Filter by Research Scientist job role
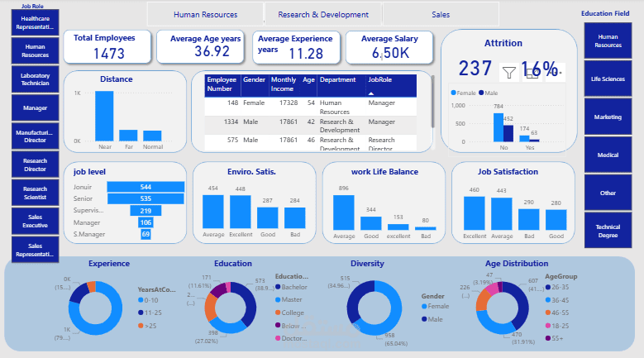Image resolution: width=644 pixels, height=358 pixels. click(x=36, y=193)
